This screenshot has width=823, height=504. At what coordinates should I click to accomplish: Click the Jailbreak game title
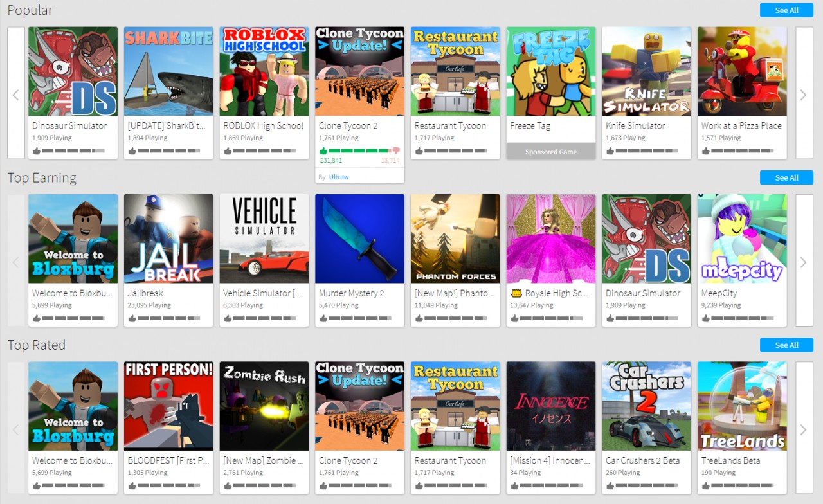pyautogui.click(x=145, y=293)
